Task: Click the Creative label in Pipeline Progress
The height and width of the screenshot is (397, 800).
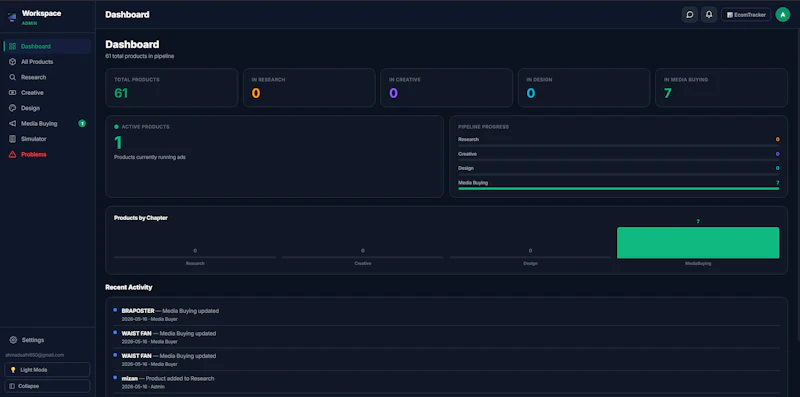Action: 467,154
